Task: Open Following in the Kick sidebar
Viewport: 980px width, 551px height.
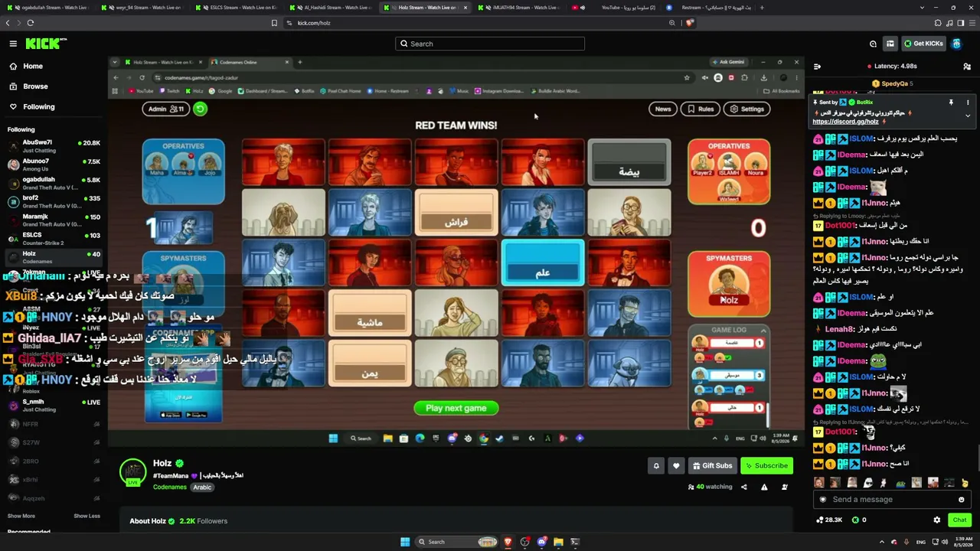Action: [38, 107]
